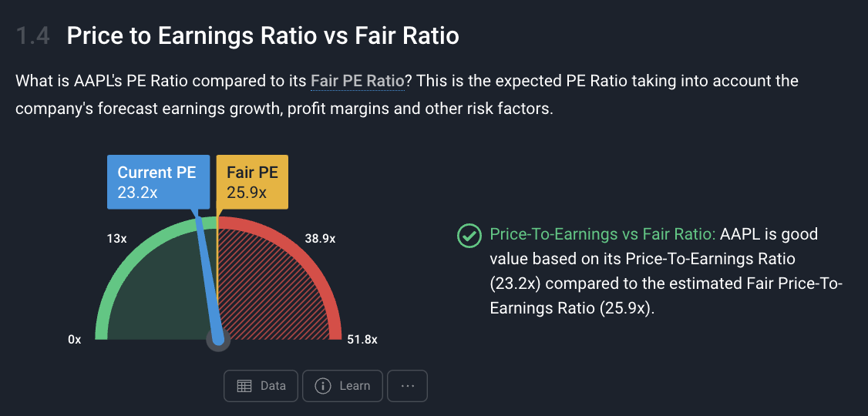This screenshot has width=868, height=416.
Task: Click the 51.8x maximum gauge label
Action: click(x=362, y=340)
